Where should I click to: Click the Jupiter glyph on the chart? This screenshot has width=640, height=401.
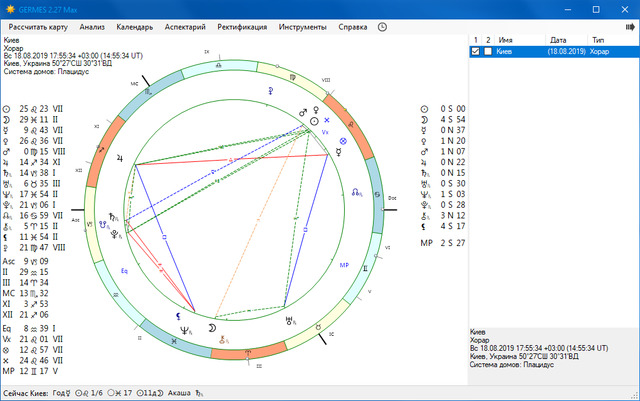point(121,158)
